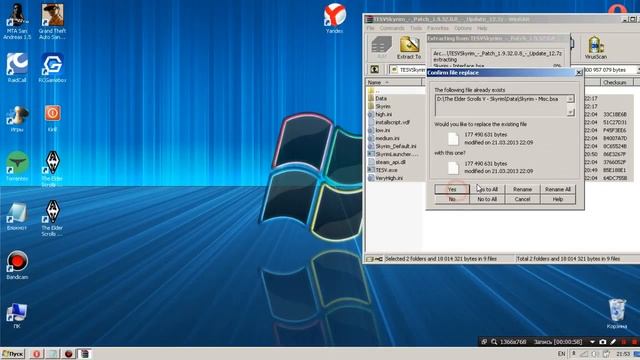The height and width of the screenshot is (360, 640).
Task: Select the Data folder in the archive list
Action: tap(381, 98)
